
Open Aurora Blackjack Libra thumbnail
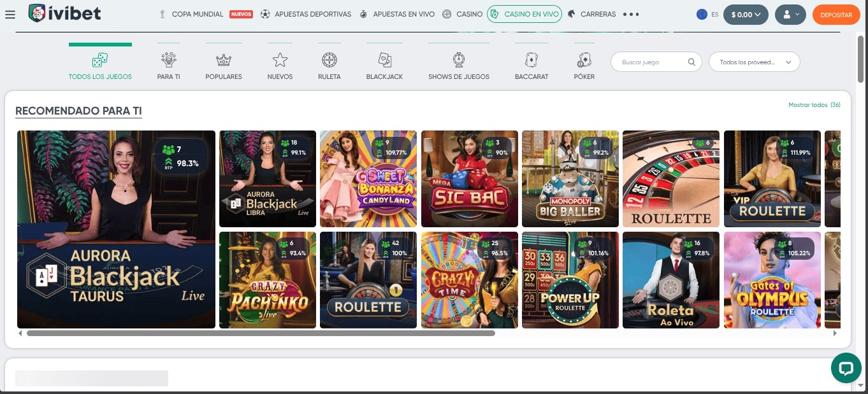point(268,179)
